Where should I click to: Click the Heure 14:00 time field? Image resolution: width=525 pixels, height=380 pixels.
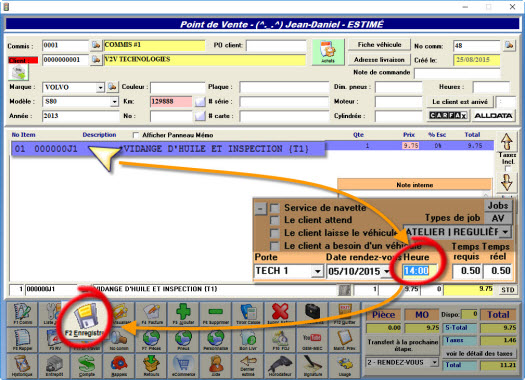point(420,271)
